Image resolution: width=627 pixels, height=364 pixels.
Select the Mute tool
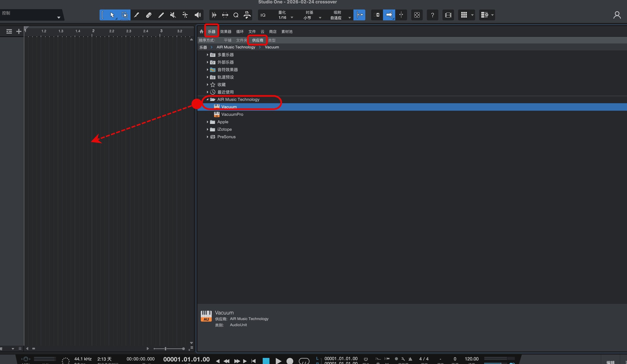click(x=173, y=15)
